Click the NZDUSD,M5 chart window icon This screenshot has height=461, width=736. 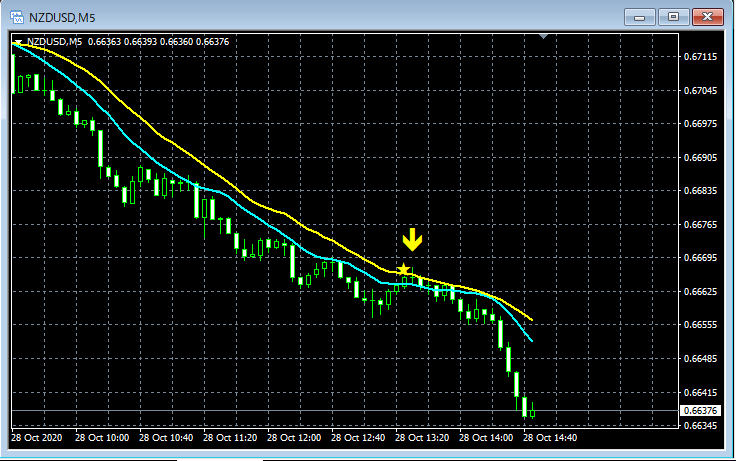[16, 17]
